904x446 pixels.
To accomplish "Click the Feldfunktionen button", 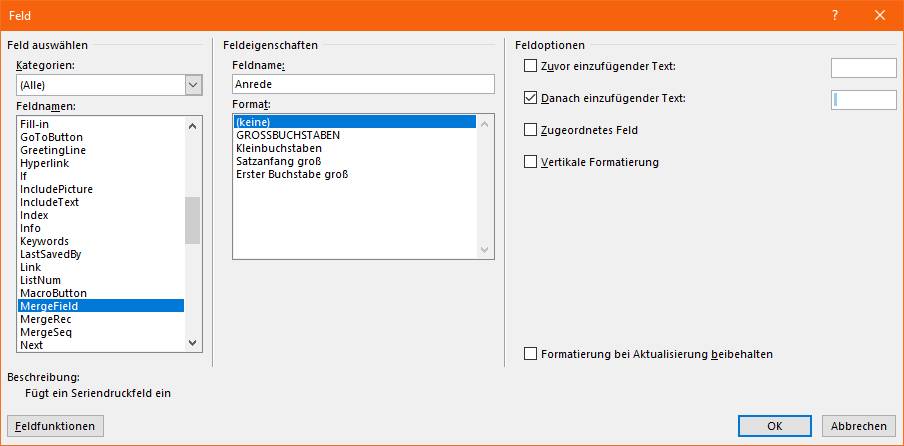I will [x=55, y=426].
